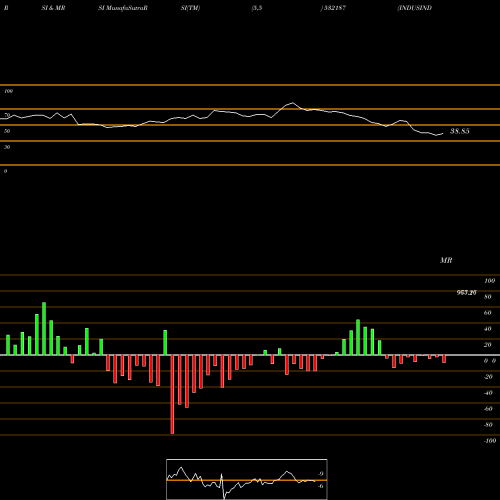The image size is (500, 500).
Task: Click the 963.26 value near MR scale
Action: [466, 293]
